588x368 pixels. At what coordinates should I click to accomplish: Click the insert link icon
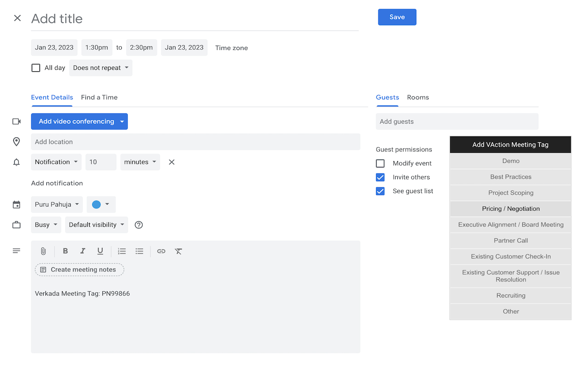(x=161, y=251)
